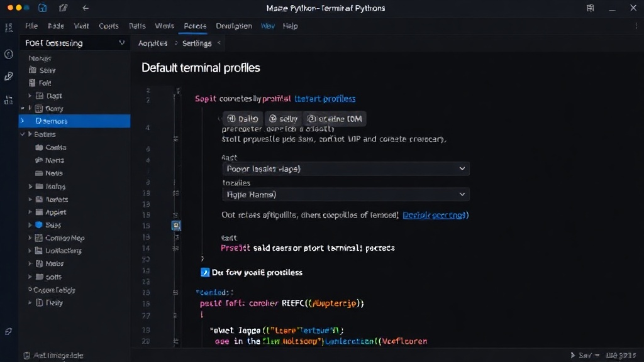Open the File menu
The width and height of the screenshot is (644, 362).
[x=31, y=26]
